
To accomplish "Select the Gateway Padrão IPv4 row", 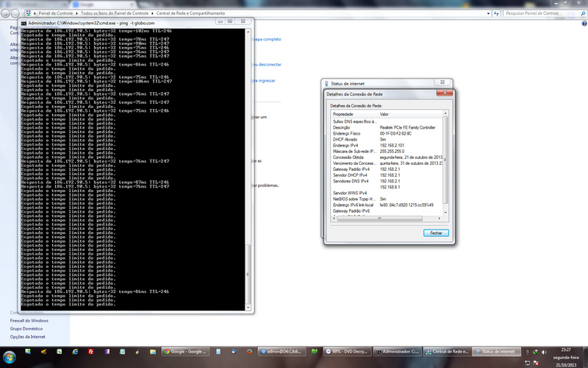I will tap(387, 169).
